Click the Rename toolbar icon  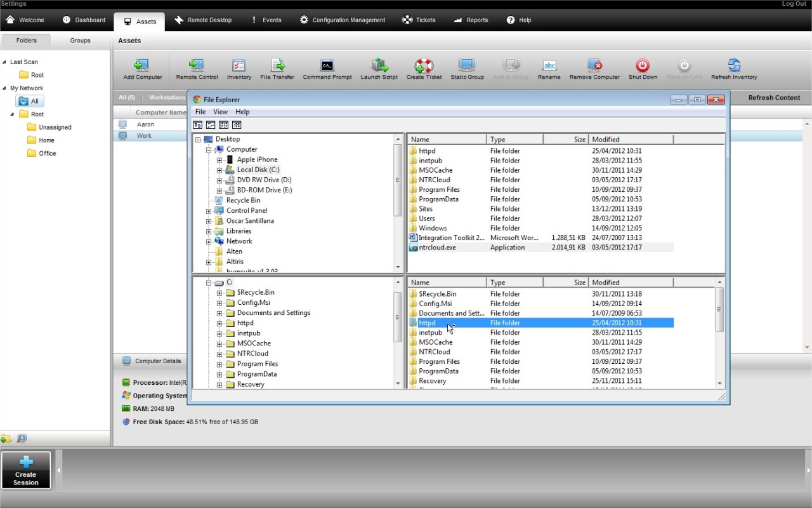click(x=549, y=65)
